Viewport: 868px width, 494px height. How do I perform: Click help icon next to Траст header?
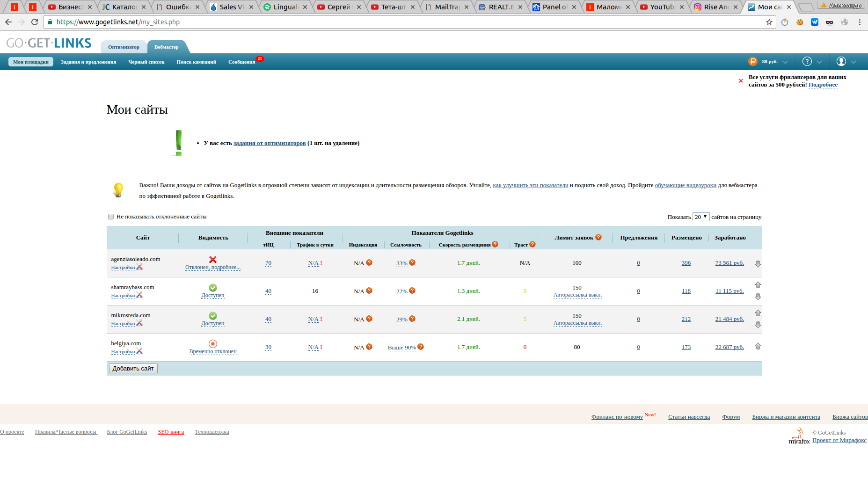tap(532, 244)
